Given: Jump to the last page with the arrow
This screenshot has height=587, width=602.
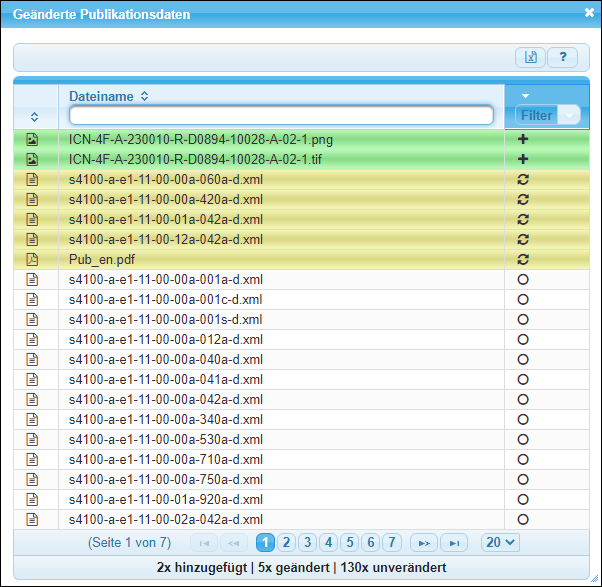Looking at the screenshot, I should pos(454,543).
